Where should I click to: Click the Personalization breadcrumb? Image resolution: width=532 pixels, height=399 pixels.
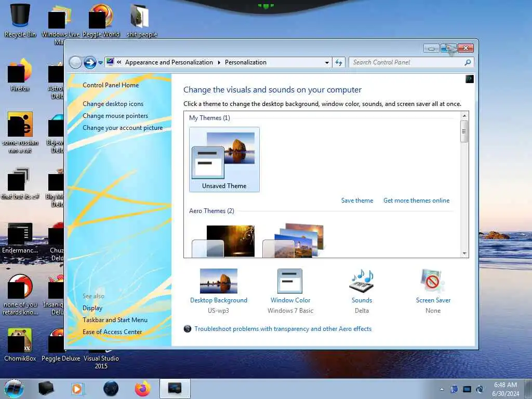click(x=246, y=62)
